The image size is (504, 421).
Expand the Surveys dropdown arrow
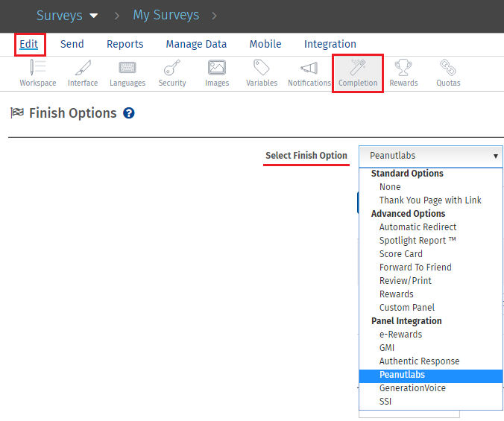coord(93,16)
